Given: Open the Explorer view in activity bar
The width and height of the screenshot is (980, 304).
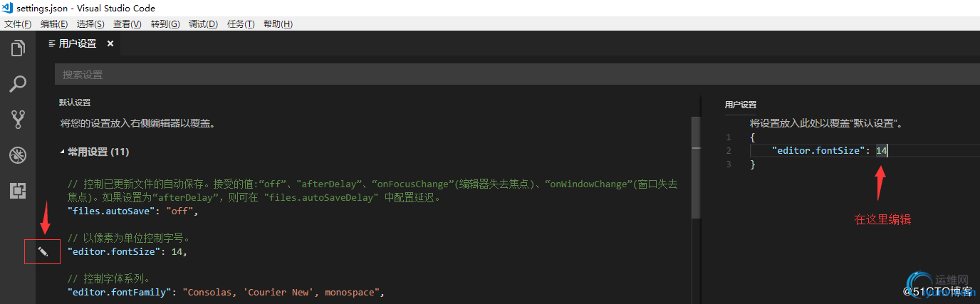Looking at the screenshot, I should [18, 48].
